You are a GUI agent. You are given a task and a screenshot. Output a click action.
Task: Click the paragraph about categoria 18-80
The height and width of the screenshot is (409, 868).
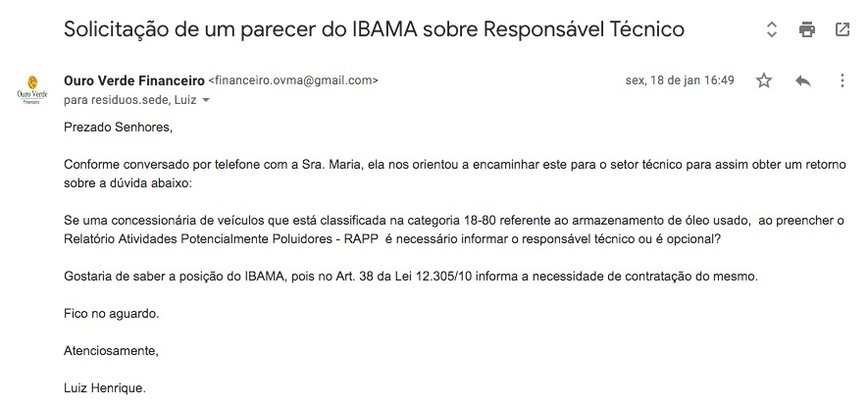[x=454, y=230]
